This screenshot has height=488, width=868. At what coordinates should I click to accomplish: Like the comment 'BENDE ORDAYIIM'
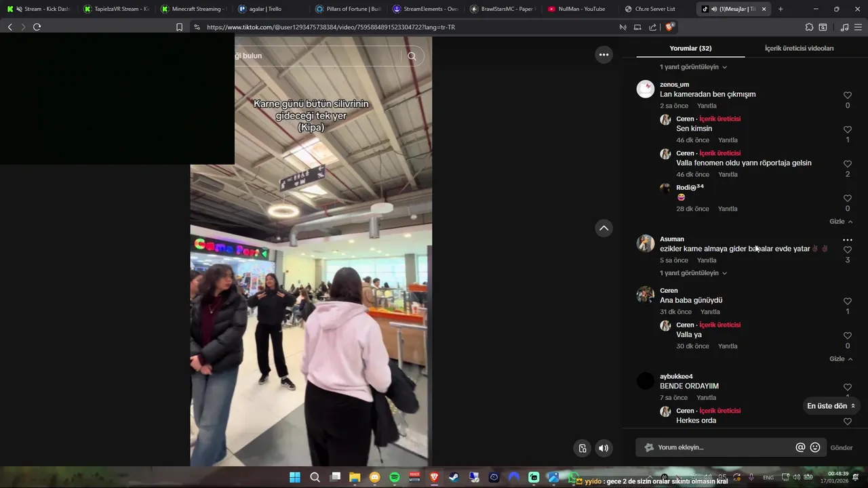tap(847, 388)
